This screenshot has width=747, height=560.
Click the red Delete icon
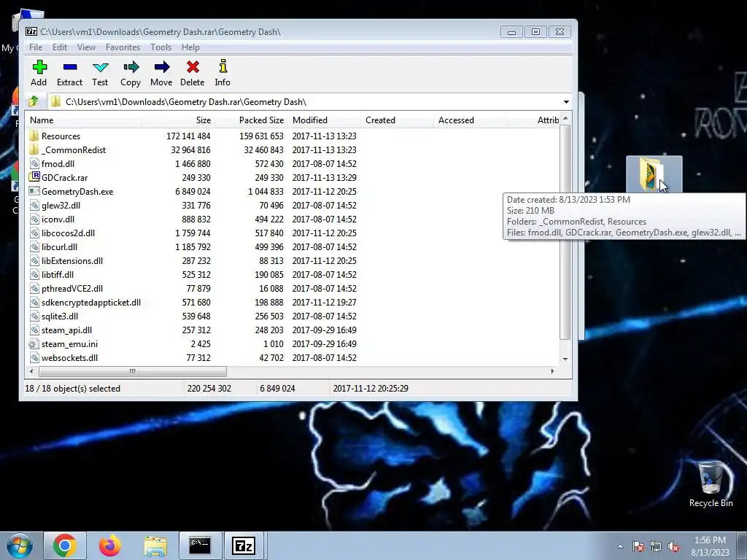point(193,67)
